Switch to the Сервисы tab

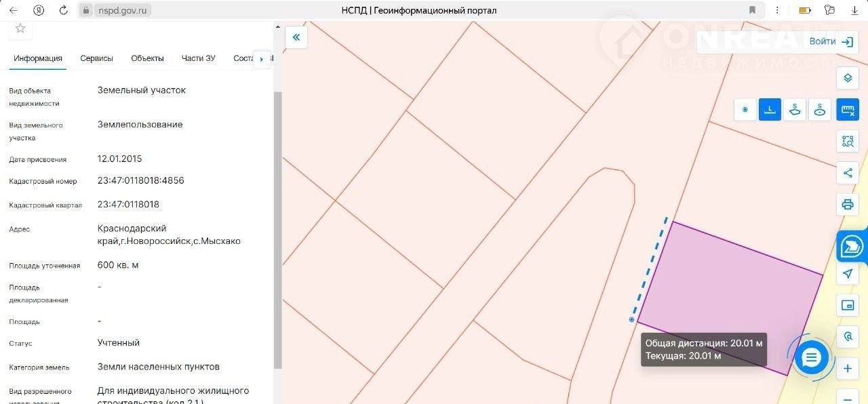[96, 58]
